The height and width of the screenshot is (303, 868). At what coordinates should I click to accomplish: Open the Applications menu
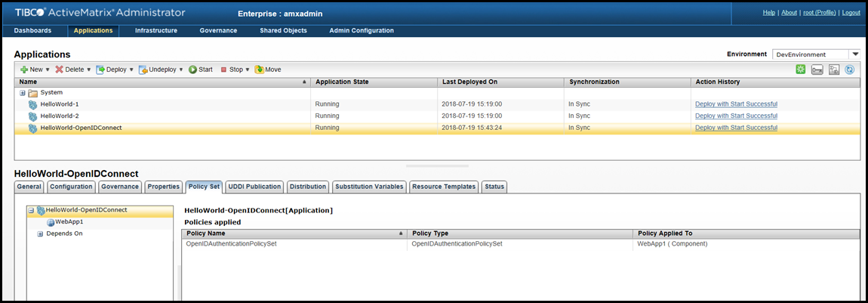pos(93,30)
